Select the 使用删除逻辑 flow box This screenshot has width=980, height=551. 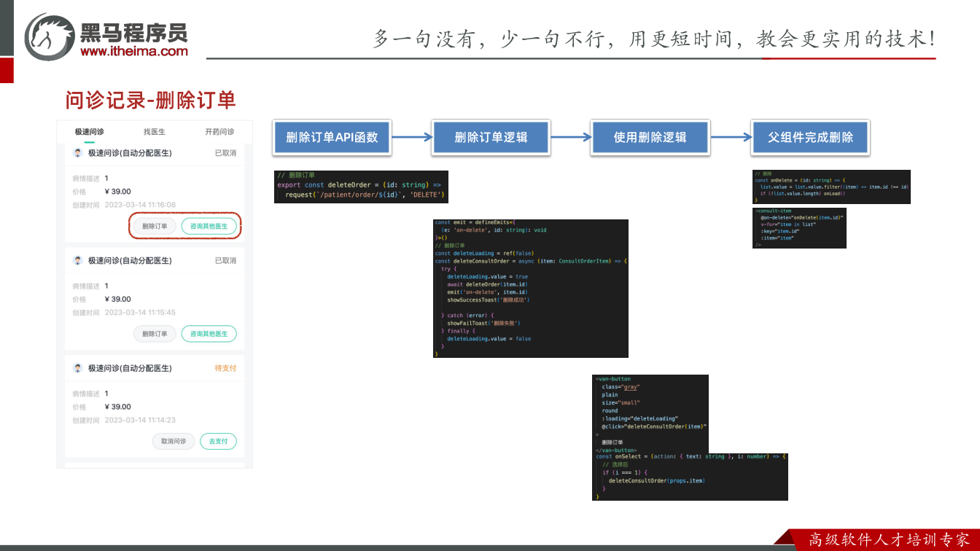pos(650,137)
